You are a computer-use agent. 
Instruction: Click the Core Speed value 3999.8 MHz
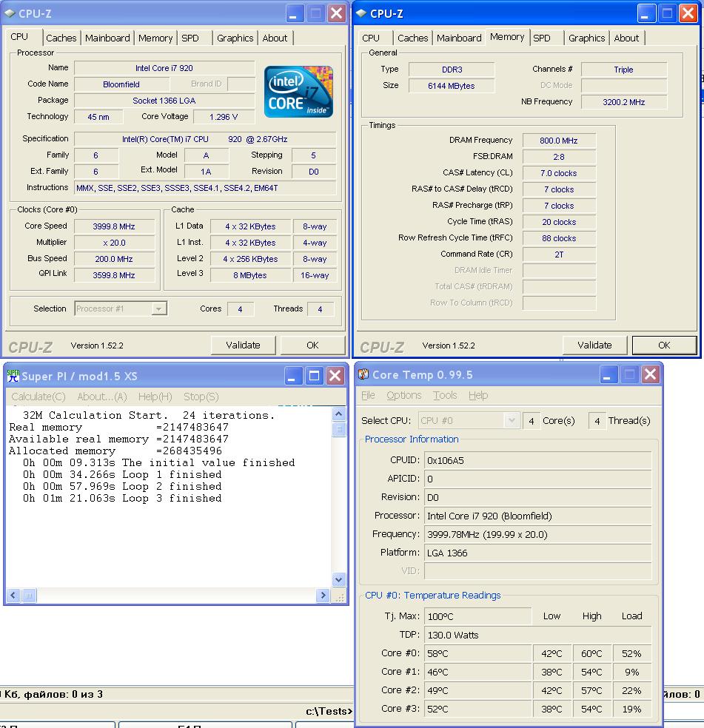click(114, 226)
